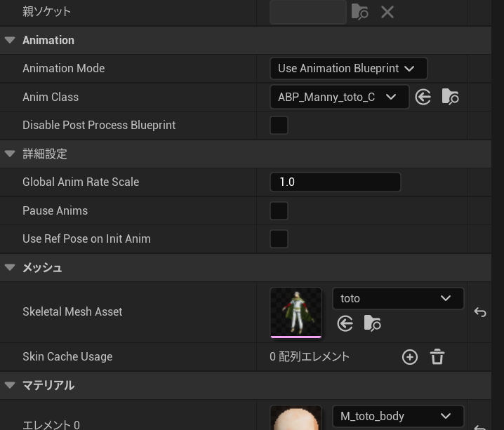Browse to parent socket using folder-search icon

point(359,12)
